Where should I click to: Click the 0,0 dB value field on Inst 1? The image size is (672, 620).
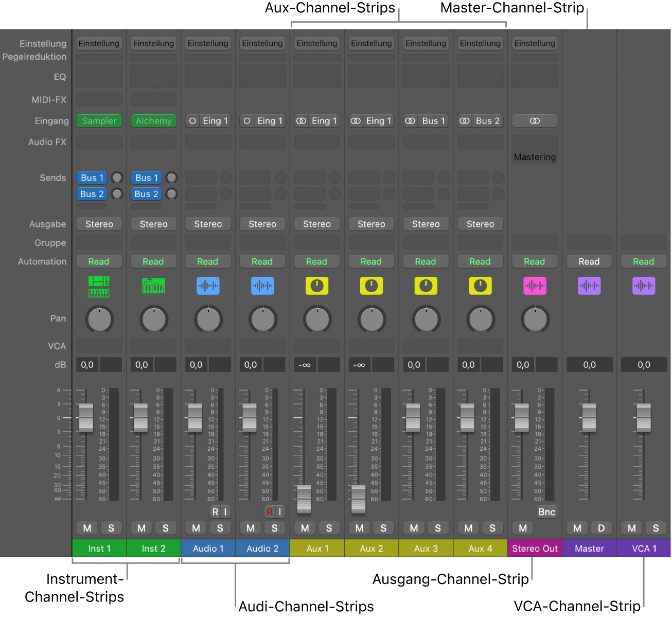(86, 364)
